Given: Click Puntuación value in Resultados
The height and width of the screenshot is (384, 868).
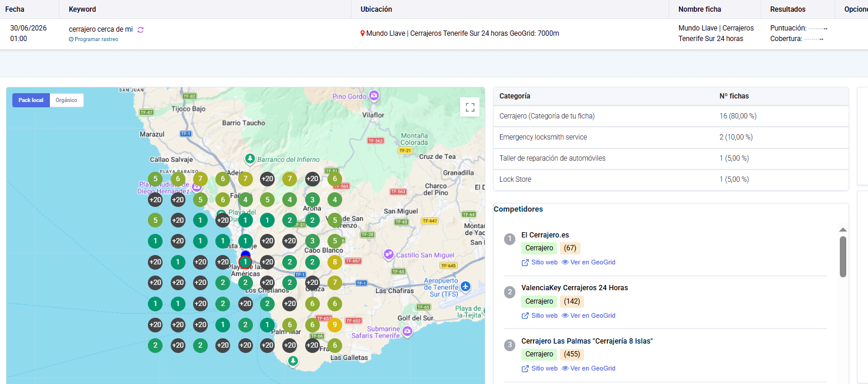Looking at the screenshot, I should pos(818,28).
